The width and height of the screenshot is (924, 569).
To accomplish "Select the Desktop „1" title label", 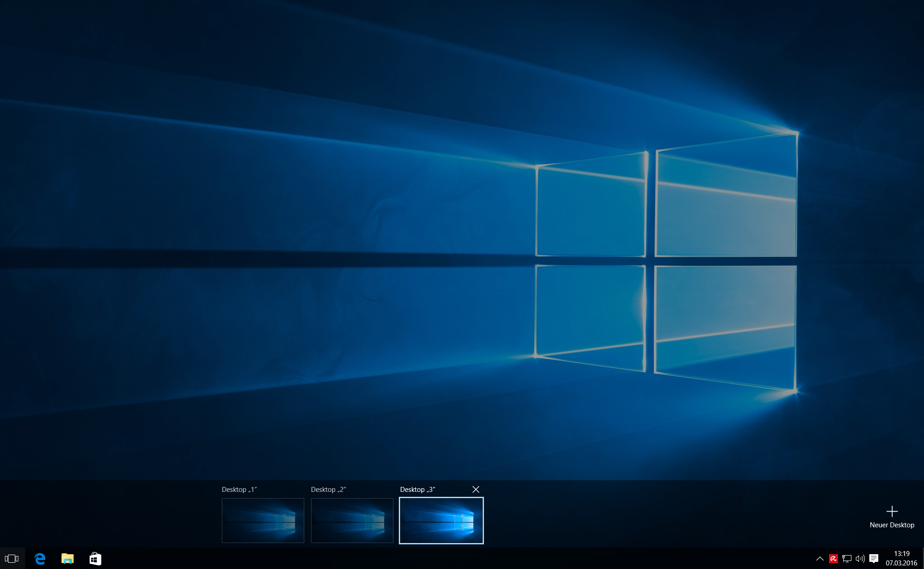I will tap(239, 489).
